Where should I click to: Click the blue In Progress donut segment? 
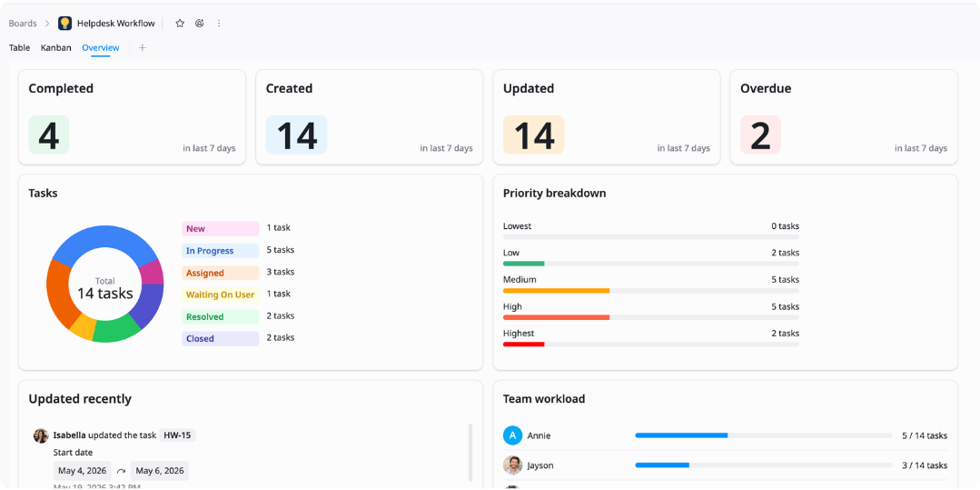(x=104, y=237)
